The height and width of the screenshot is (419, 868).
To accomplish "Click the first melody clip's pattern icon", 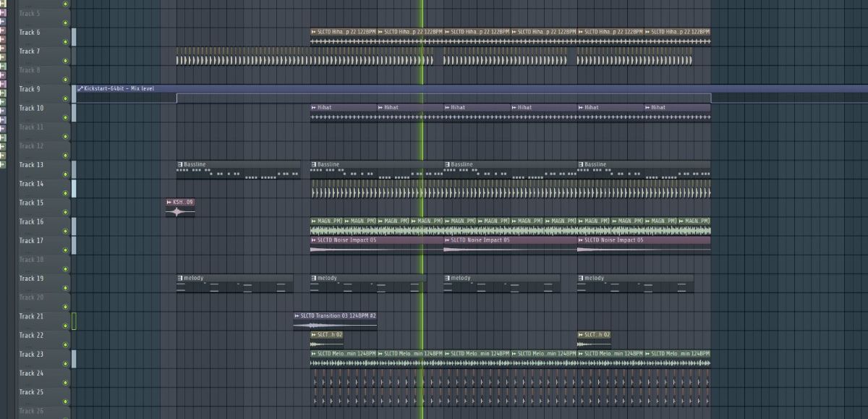I will pyautogui.click(x=180, y=278).
